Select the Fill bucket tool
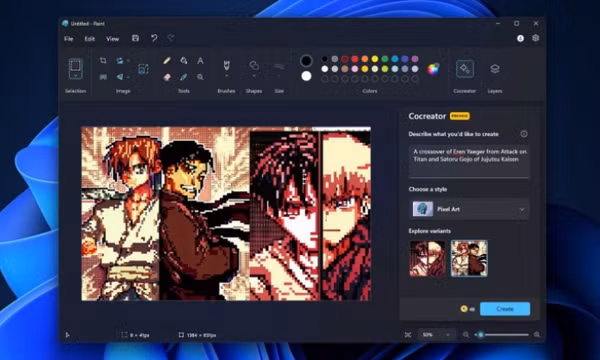 [x=184, y=60]
